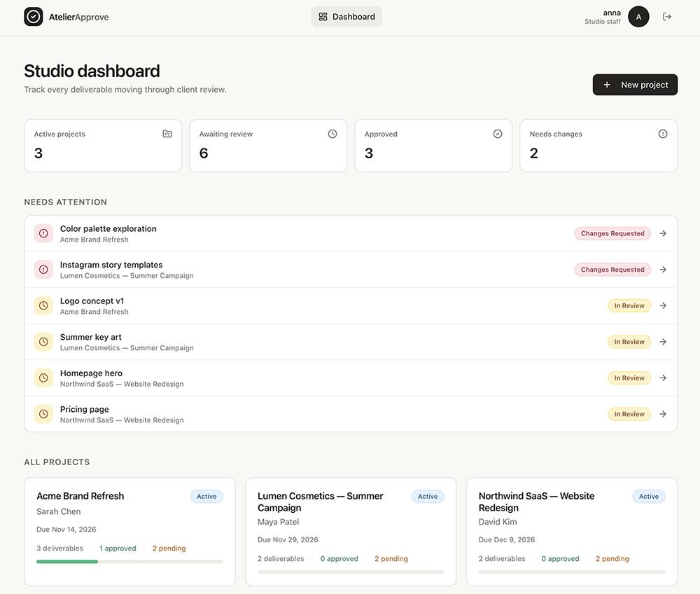This screenshot has width=700, height=594.
Task: Click In Review badge on Pricing page
Action: click(629, 414)
